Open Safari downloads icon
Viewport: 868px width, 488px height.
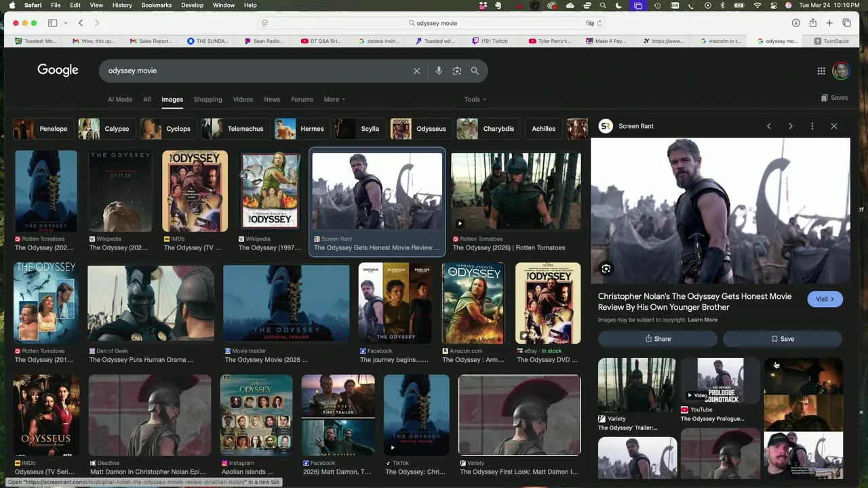[x=795, y=23]
